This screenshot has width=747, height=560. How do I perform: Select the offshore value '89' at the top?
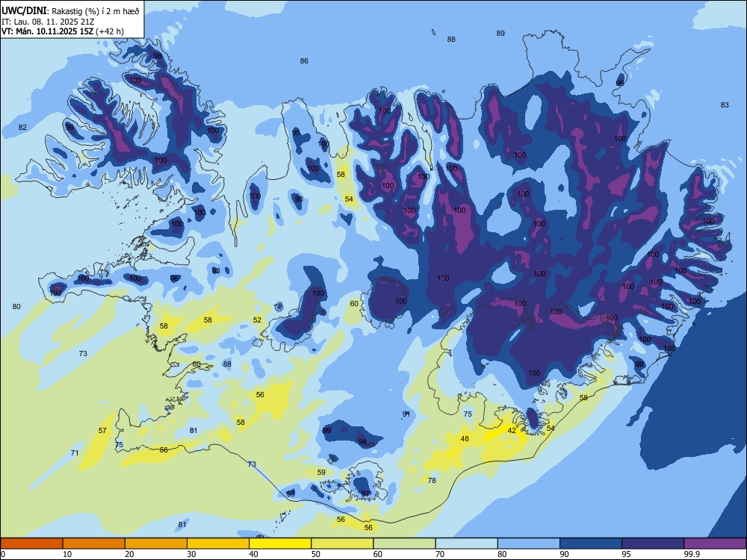[x=500, y=34]
